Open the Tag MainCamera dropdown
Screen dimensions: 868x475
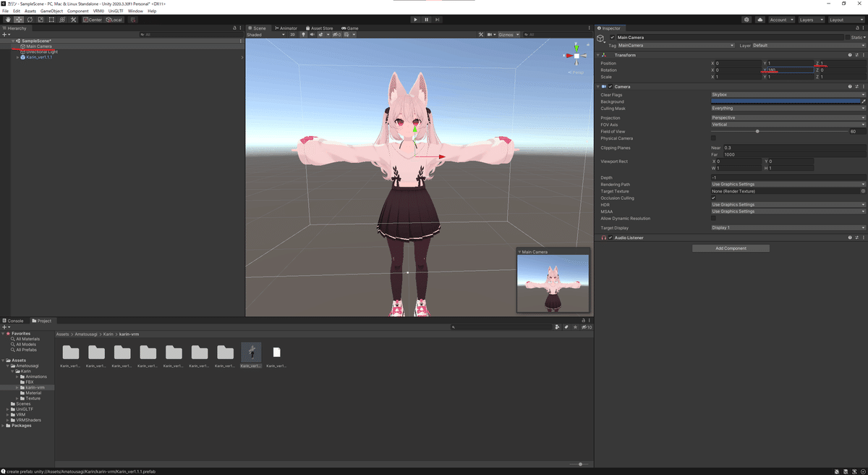point(676,46)
